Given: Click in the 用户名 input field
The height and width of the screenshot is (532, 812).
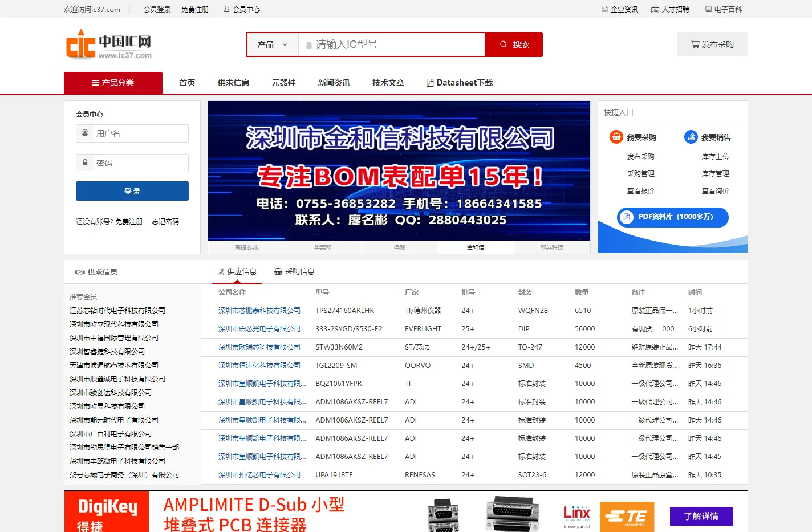Looking at the screenshot, I should [x=132, y=133].
